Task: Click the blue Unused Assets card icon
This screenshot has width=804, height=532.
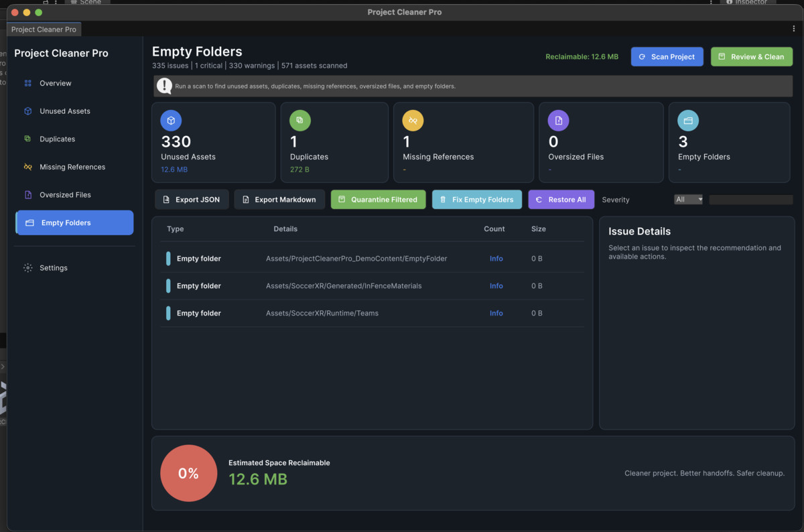Action: point(171,121)
